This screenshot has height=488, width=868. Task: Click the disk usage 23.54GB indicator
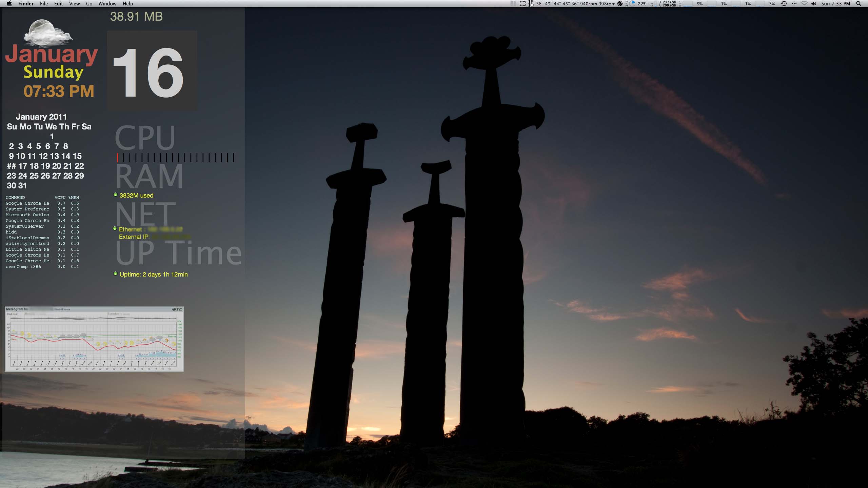coord(667,4)
